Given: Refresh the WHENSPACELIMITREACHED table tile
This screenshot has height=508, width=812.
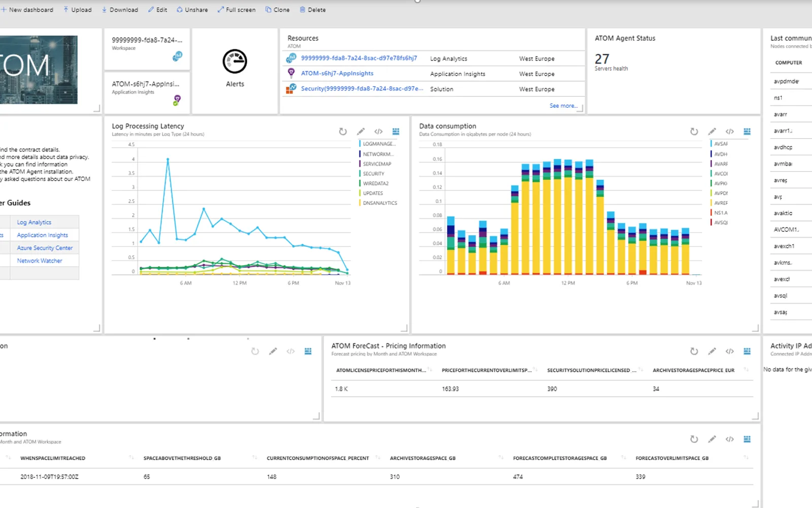Looking at the screenshot, I should point(694,439).
